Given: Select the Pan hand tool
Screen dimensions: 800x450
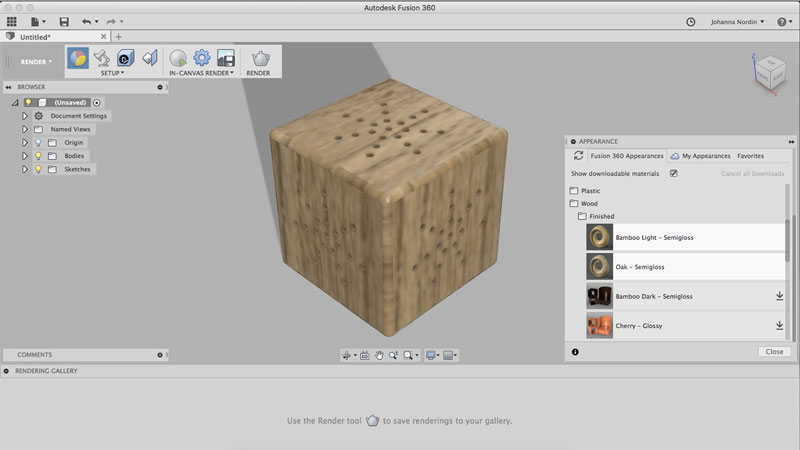Looking at the screenshot, I should 379,355.
